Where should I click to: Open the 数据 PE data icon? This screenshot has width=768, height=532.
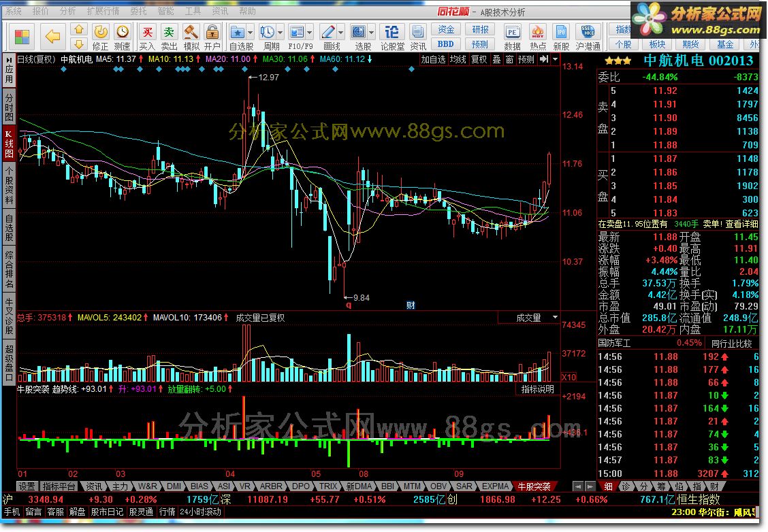[x=512, y=37]
